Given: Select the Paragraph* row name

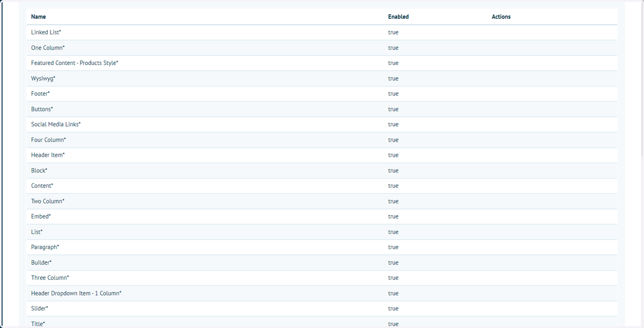Looking at the screenshot, I should (x=45, y=246).
